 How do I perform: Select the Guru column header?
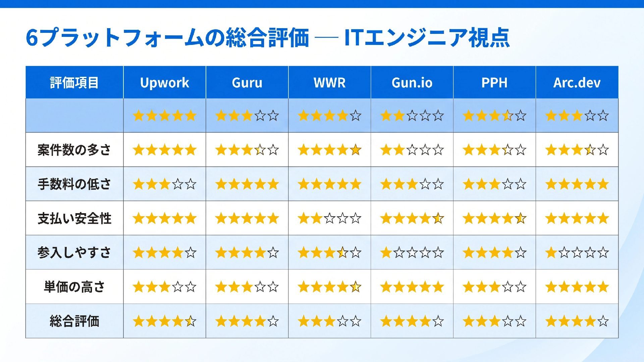247,82
